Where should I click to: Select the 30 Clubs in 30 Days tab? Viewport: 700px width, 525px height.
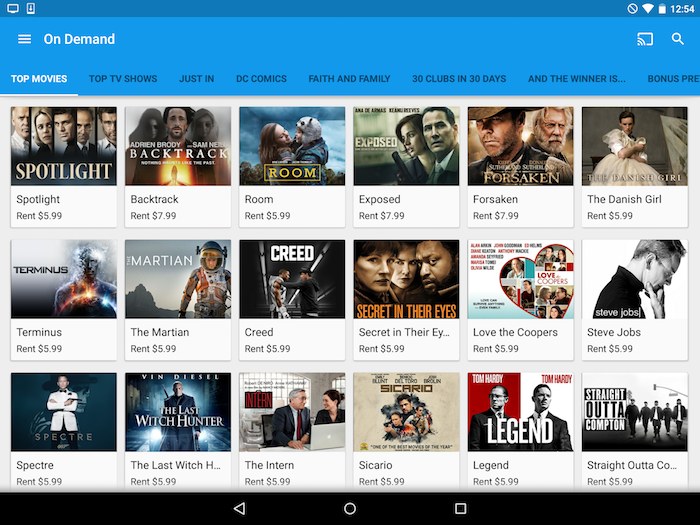pos(459,79)
